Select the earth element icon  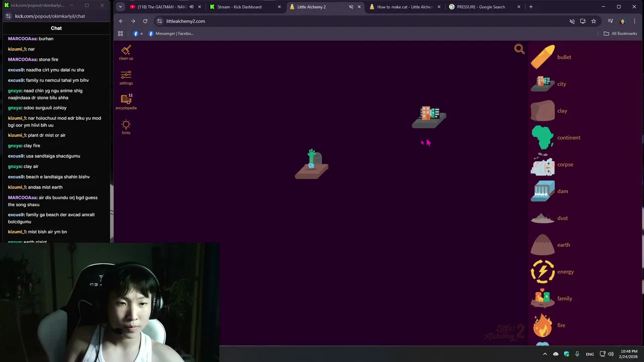pos(542,245)
